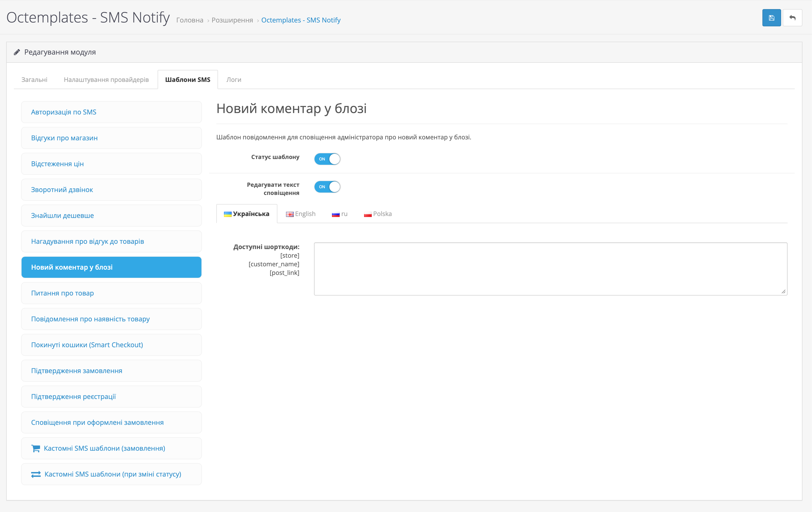Click the back arrow button
This screenshot has height=512, width=812.
(x=792, y=18)
